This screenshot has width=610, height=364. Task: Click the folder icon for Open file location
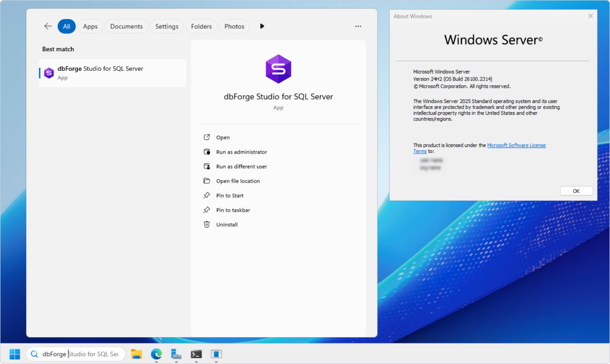207,181
